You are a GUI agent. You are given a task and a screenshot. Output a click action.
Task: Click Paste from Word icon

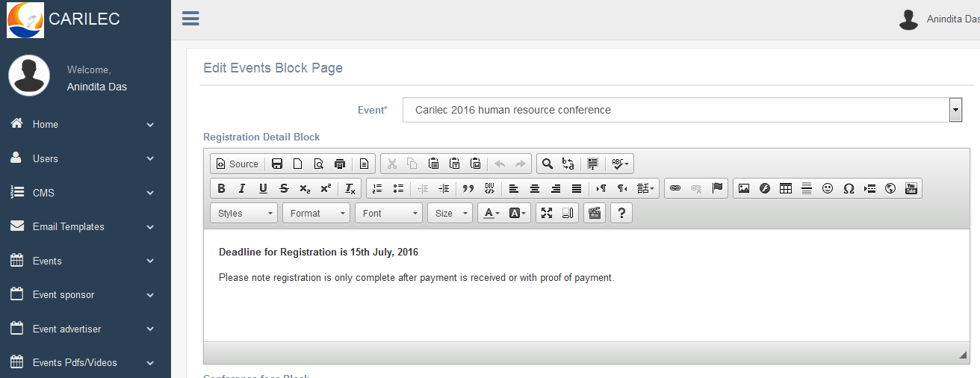click(x=475, y=164)
